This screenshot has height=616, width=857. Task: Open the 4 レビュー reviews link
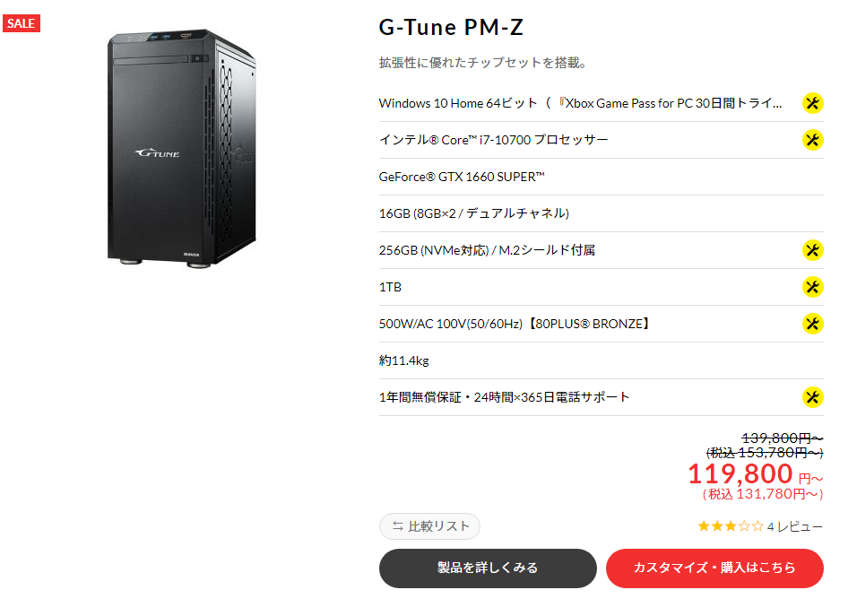pyautogui.click(x=794, y=527)
